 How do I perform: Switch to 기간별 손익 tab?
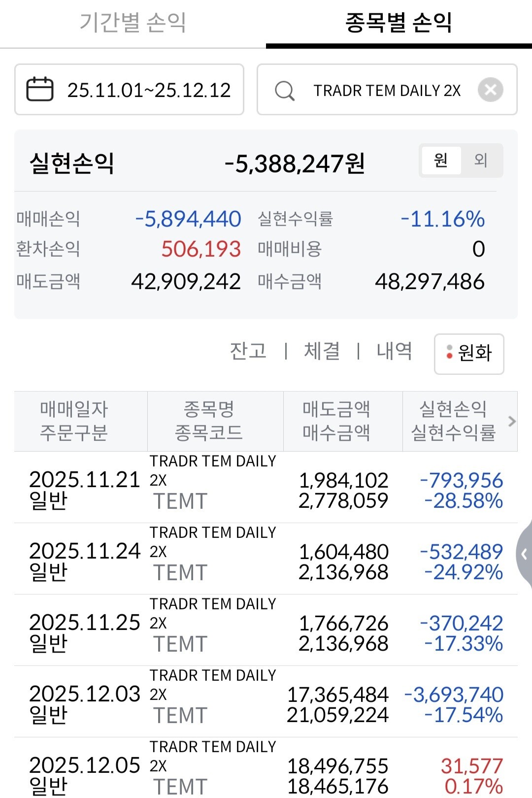[133, 23]
